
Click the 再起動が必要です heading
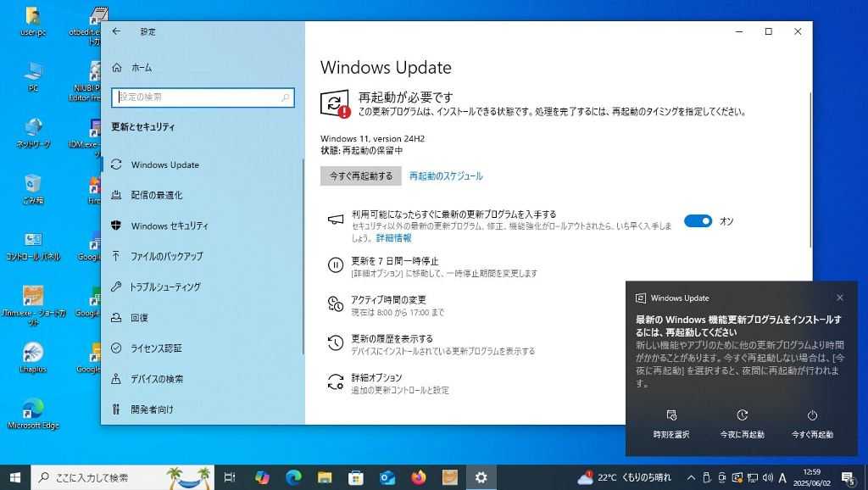pos(406,97)
